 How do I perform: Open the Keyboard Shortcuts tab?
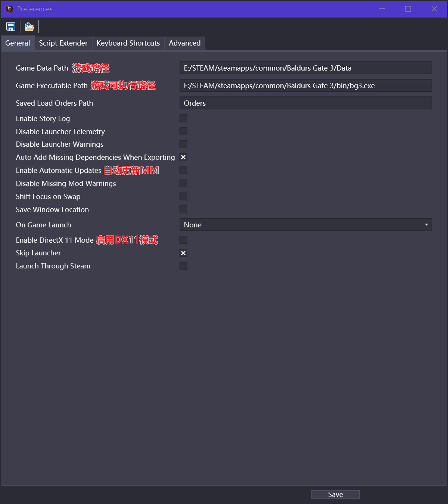(128, 43)
